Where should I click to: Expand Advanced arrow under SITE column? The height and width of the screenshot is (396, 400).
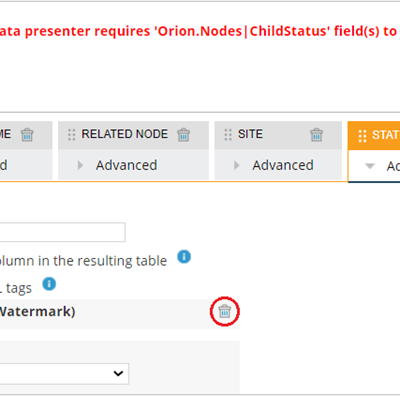[x=237, y=165]
